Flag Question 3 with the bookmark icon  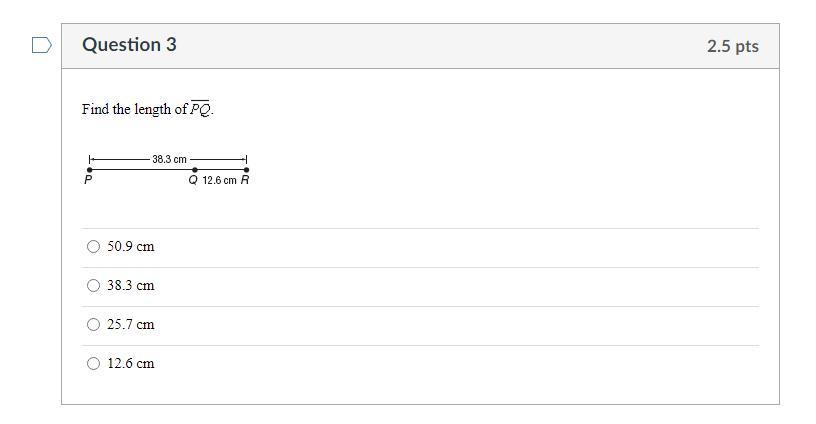41,46
